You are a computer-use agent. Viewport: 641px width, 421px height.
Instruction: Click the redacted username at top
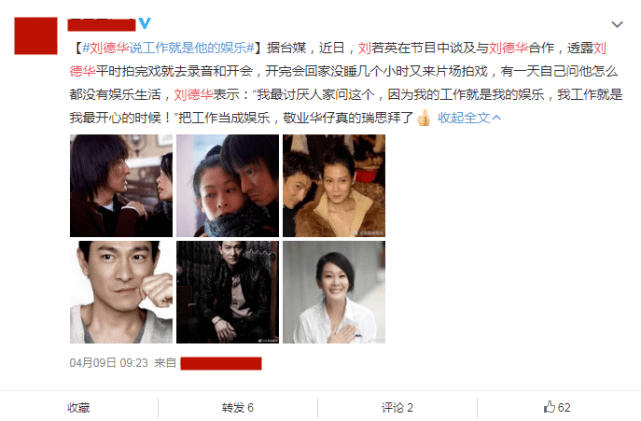point(101,25)
